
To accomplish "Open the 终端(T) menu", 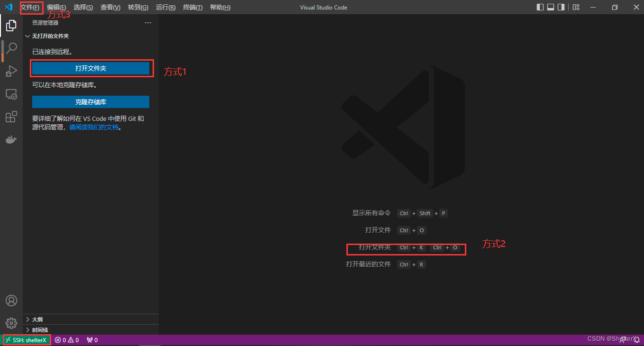I will [192, 8].
